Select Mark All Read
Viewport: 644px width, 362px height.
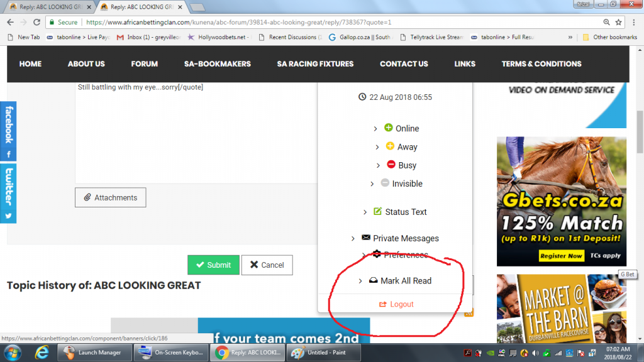click(x=406, y=281)
